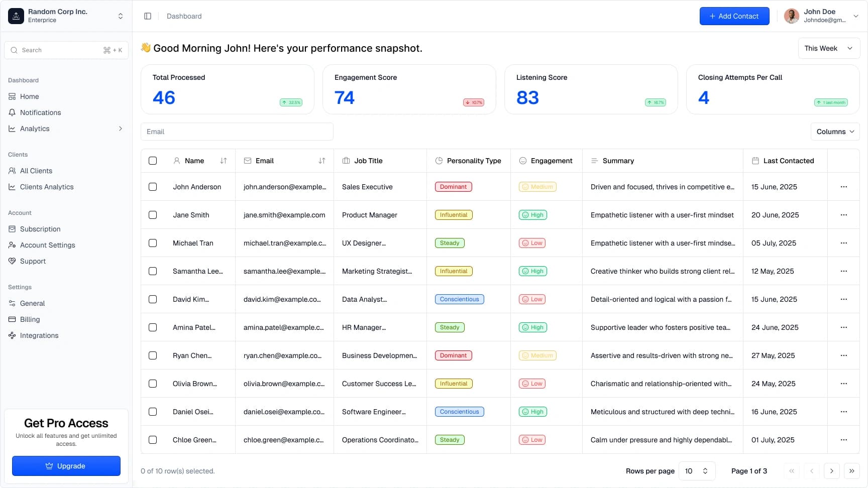Open Notifications in the sidebar
The image size is (868, 488).
40,112
